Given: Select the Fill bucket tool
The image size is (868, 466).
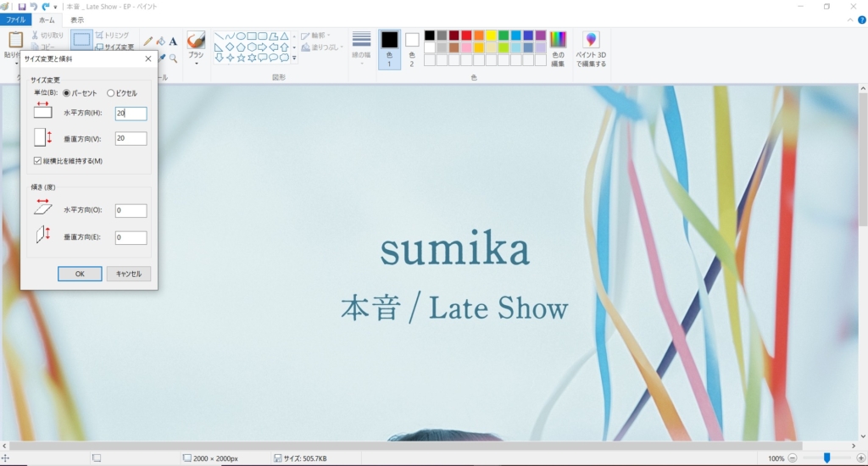Looking at the screenshot, I should [160, 42].
